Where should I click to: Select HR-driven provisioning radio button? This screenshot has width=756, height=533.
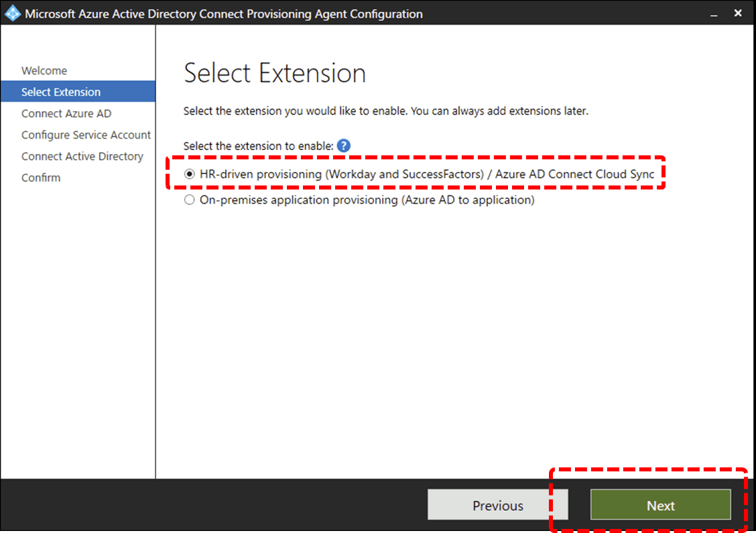(x=189, y=174)
